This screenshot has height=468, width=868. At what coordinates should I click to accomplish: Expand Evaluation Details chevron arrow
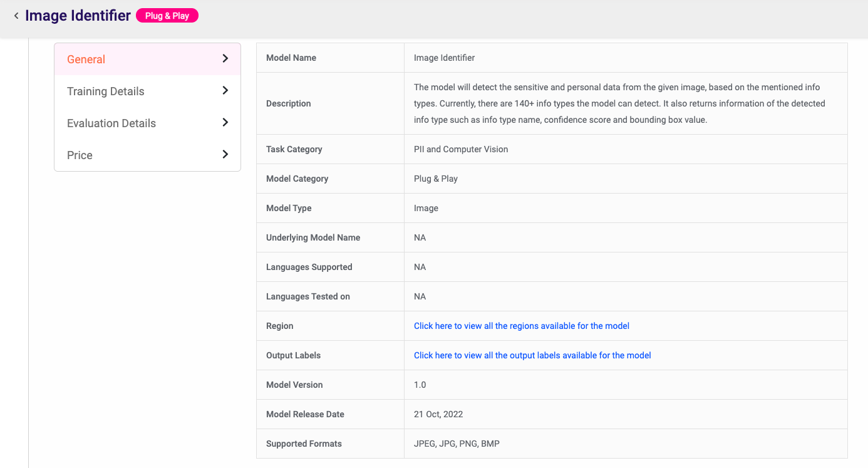coord(225,123)
